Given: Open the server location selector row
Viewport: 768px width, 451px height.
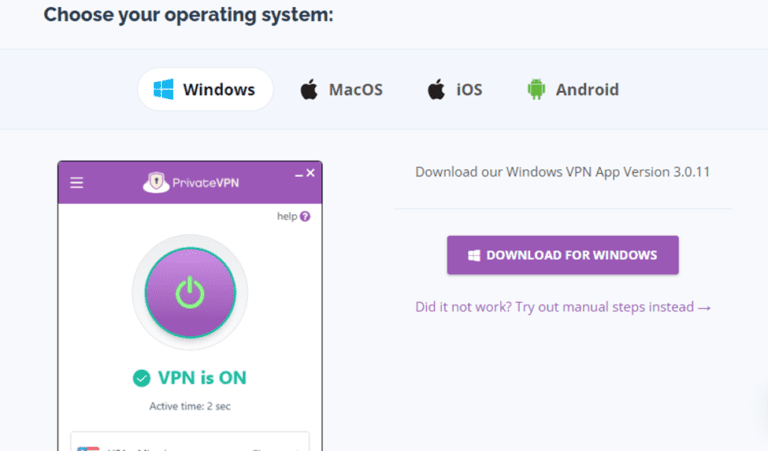Looking at the screenshot, I should click(190, 443).
